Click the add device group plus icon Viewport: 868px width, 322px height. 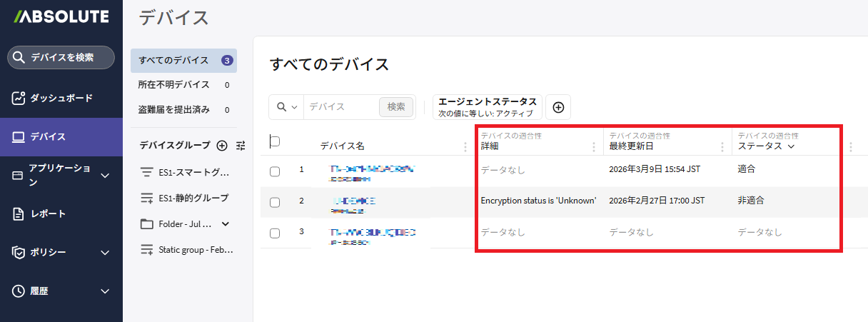point(222,146)
